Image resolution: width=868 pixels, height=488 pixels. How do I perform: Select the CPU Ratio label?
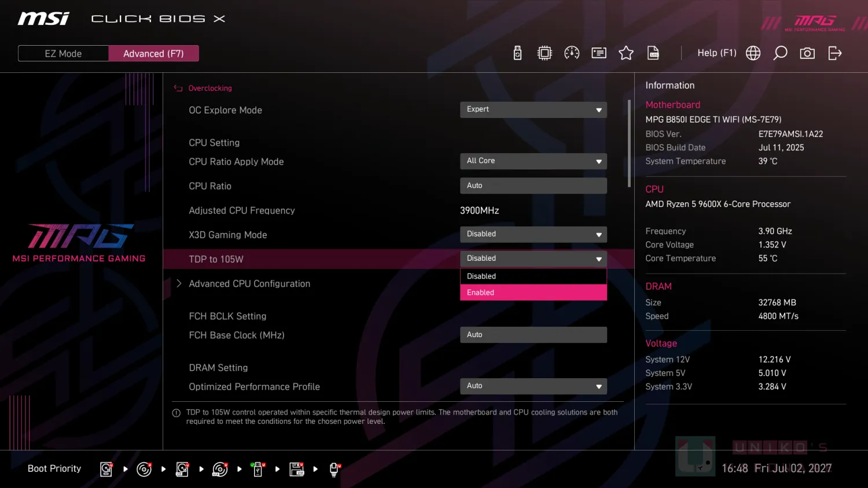tap(209, 186)
